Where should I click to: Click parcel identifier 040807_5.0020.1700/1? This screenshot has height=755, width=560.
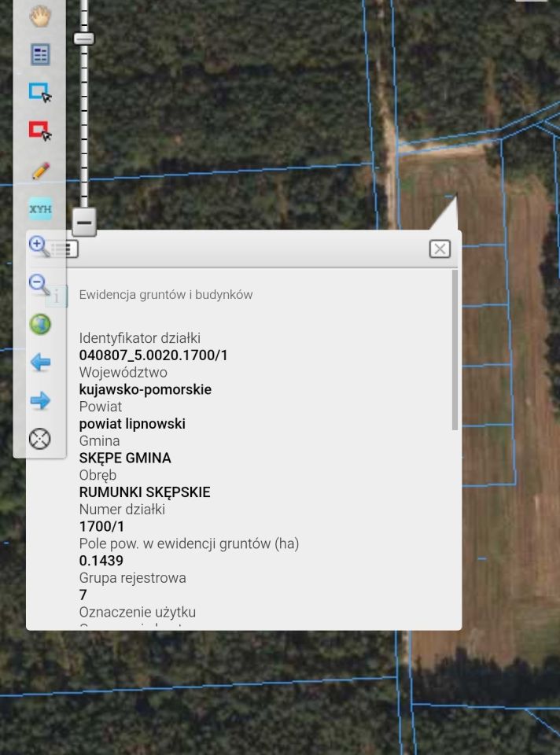click(x=153, y=355)
